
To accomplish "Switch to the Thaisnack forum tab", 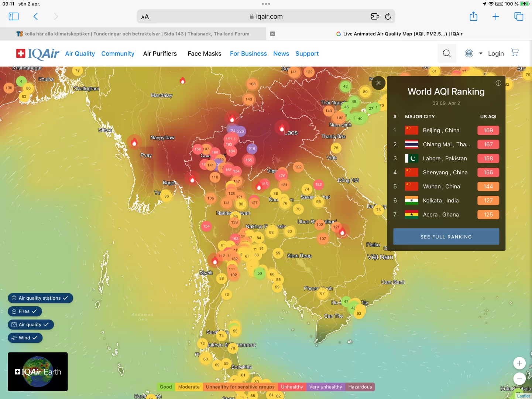I will (133, 34).
